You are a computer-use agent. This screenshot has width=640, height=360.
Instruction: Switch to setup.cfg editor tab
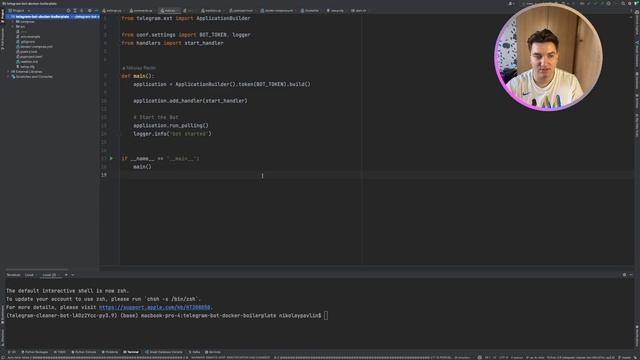[x=336, y=11]
